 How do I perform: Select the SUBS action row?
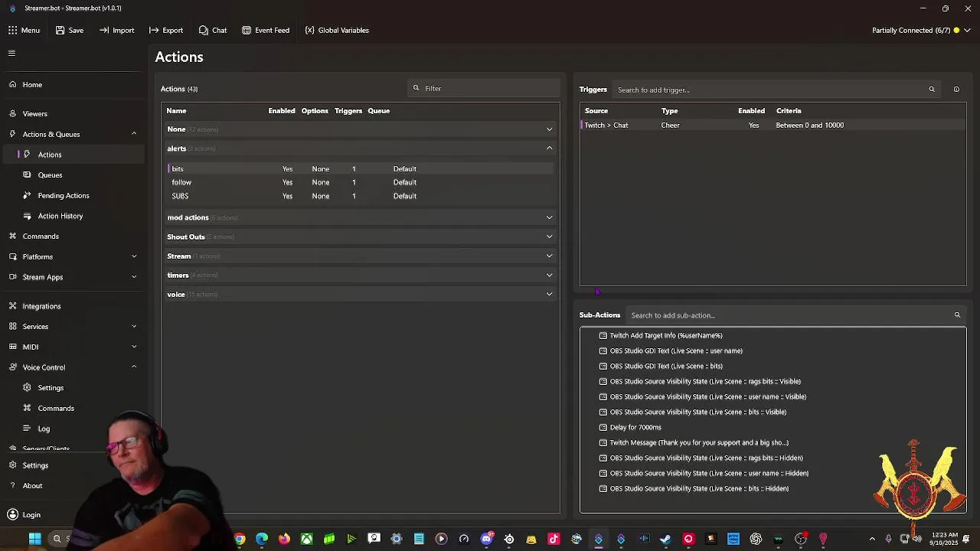pyautogui.click(x=360, y=196)
